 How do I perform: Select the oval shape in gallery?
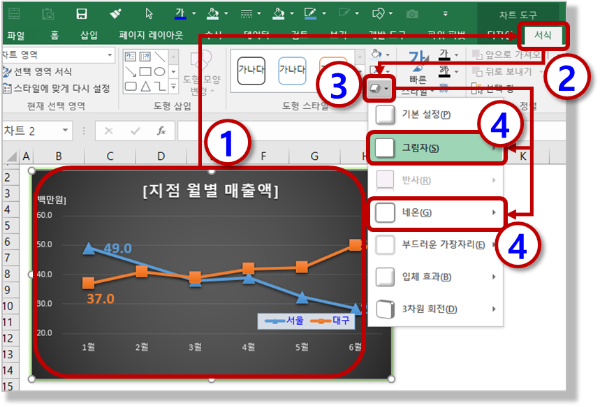[x=160, y=72]
